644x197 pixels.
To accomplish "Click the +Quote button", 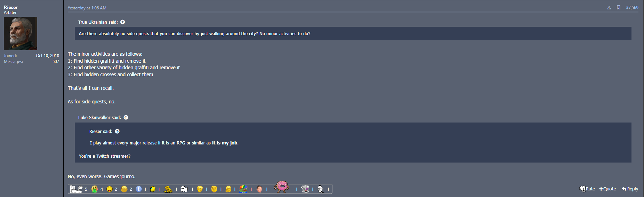I will (607, 189).
